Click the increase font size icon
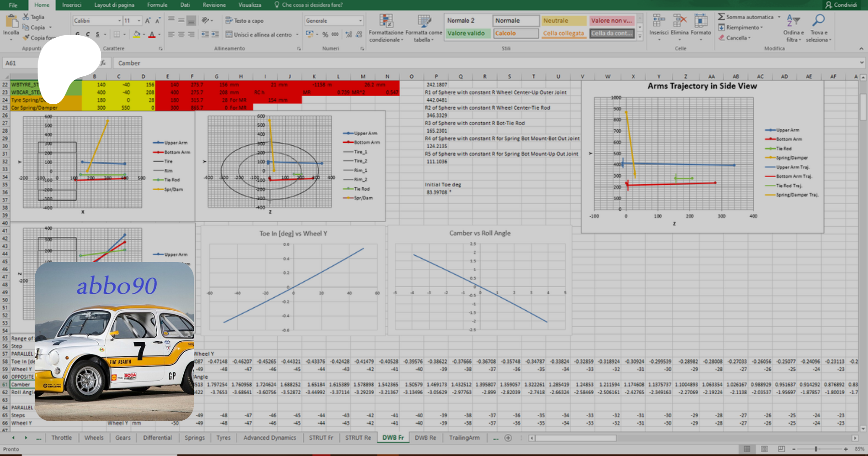 pos(148,21)
